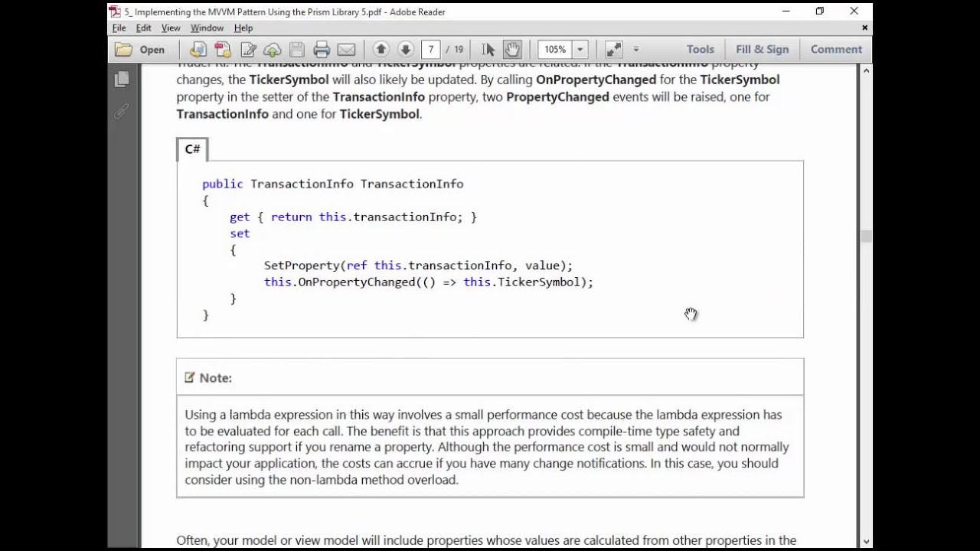
Task: Click the Save floppy disk icon
Action: click(x=297, y=50)
